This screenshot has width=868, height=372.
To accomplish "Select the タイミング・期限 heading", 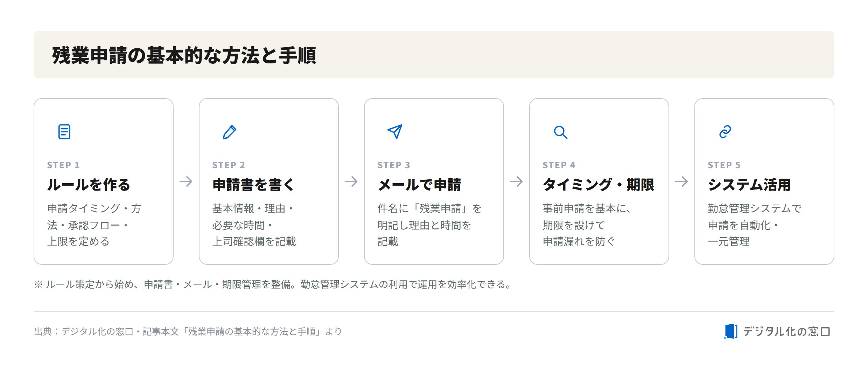I will pos(598,185).
